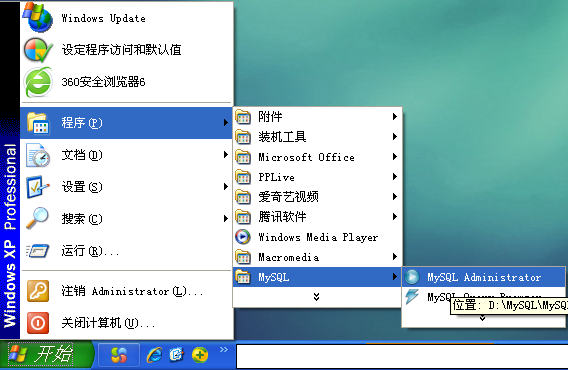The height and width of the screenshot is (370, 568).
Task: Expand more programs with double chevron
Action: 316,297
